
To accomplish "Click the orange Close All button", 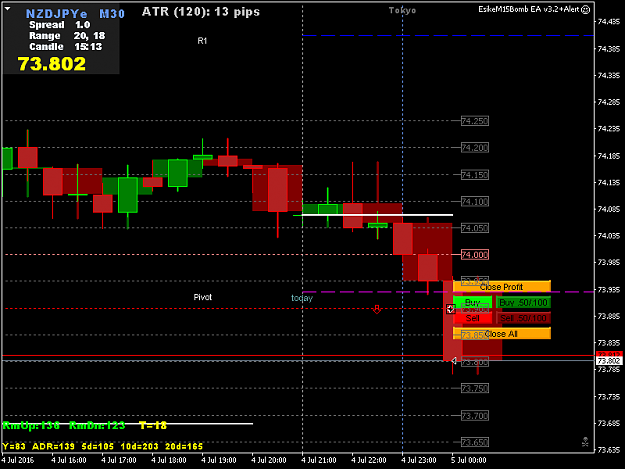I will [502, 334].
